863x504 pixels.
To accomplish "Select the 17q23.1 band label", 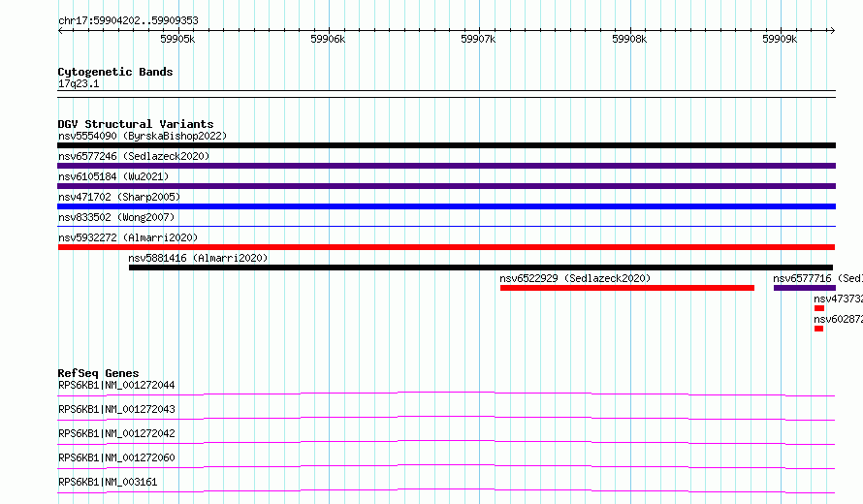I will [x=79, y=83].
